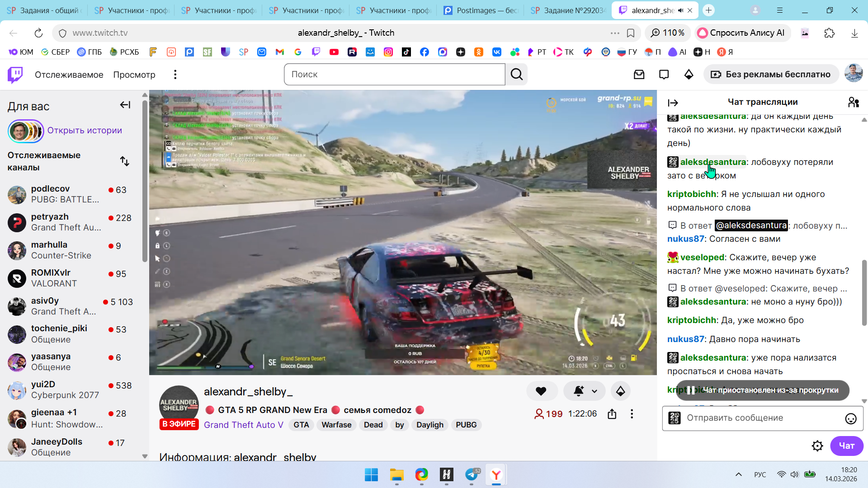The height and width of the screenshot is (488, 868).
Task: Open emote picker smiley icon
Action: coord(850,418)
